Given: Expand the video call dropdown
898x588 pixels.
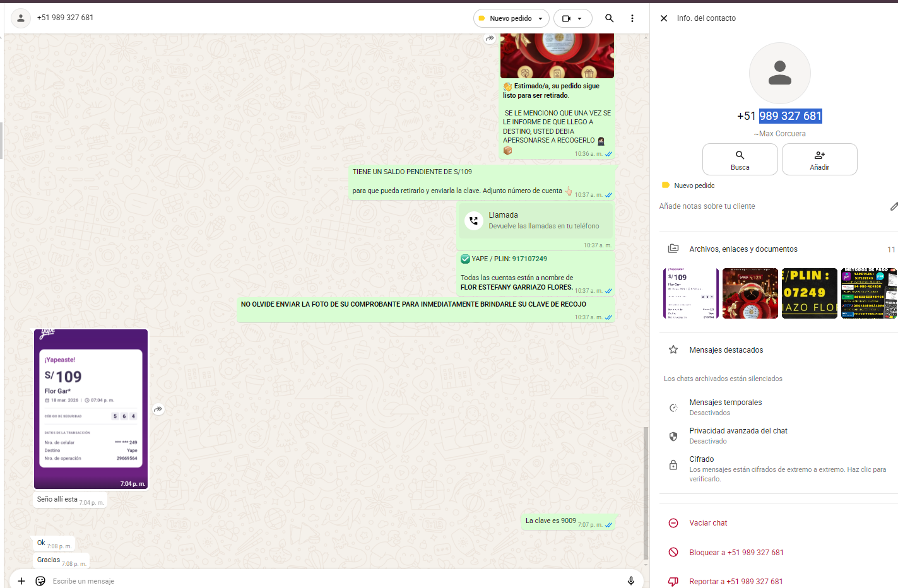Looking at the screenshot, I should (x=573, y=18).
